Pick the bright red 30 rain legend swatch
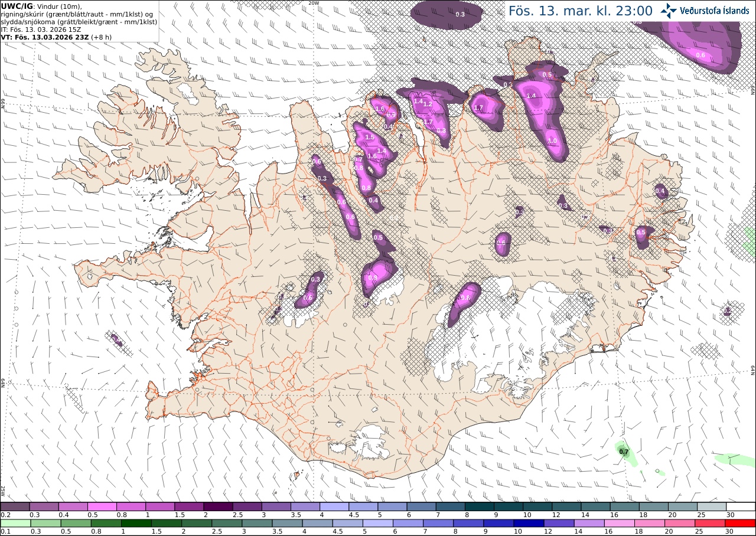 741,523
